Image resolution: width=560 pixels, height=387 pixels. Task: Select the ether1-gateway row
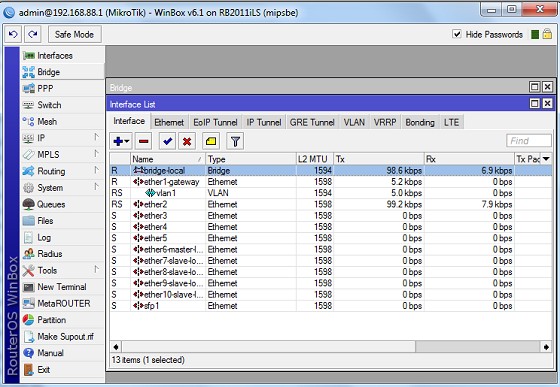tap(331, 182)
